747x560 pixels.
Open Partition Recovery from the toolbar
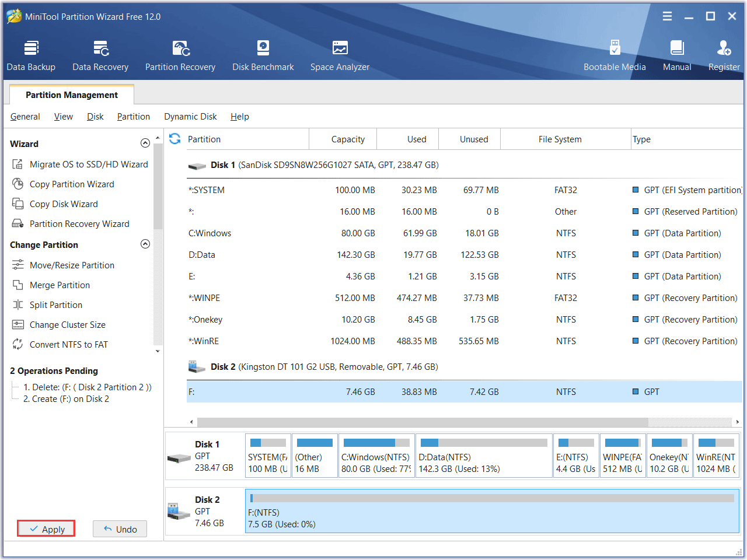pos(180,56)
